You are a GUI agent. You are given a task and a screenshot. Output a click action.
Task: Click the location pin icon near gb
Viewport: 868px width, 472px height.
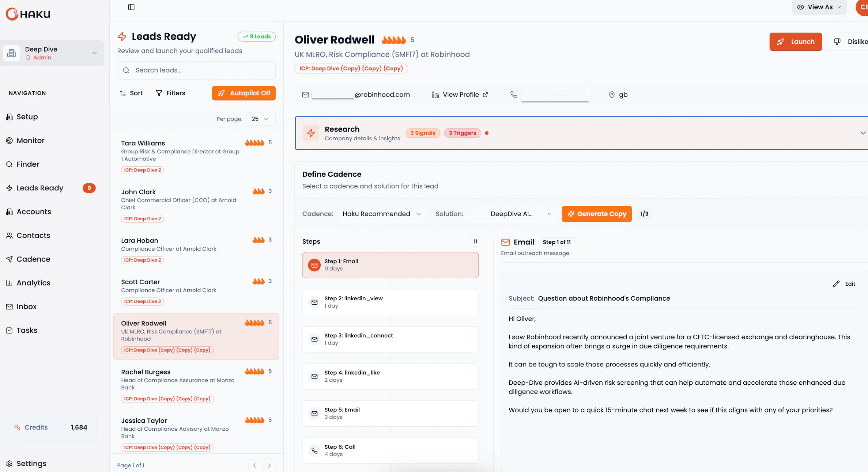[612, 95]
